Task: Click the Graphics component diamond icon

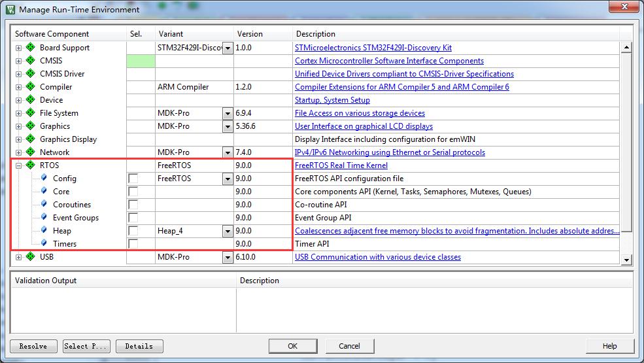Action: pos(31,126)
